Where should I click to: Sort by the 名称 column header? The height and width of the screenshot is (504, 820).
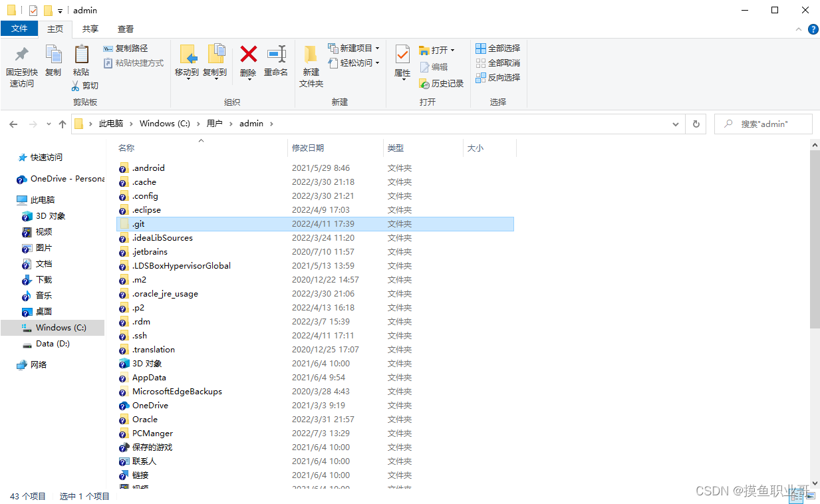point(202,148)
